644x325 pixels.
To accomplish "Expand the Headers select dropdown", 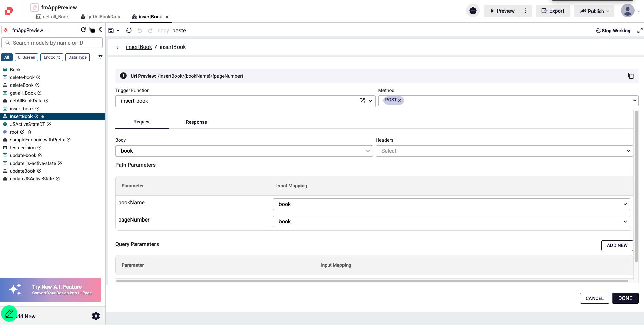I will (504, 151).
